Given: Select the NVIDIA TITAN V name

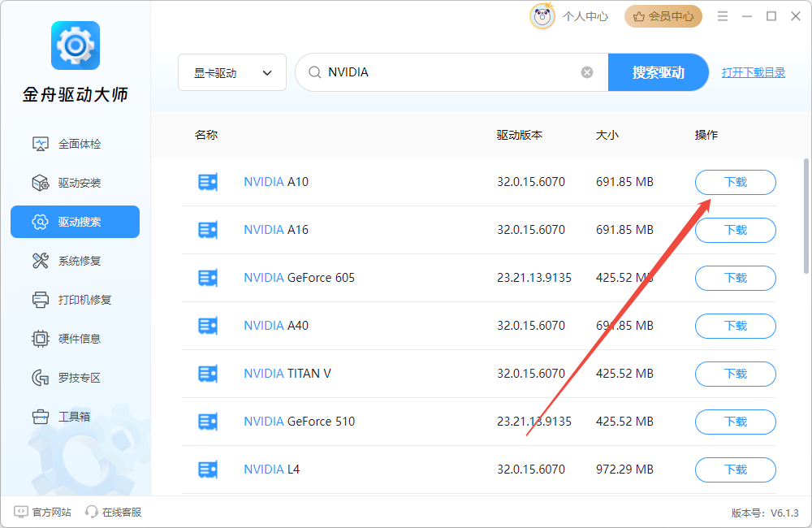Looking at the screenshot, I should click(x=287, y=374).
